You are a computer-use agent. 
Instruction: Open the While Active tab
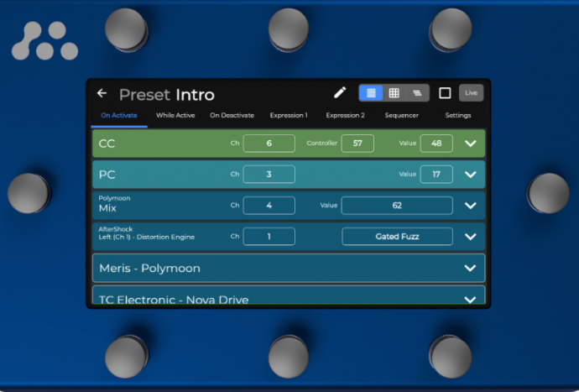pyautogui.click(x=175, y=115)
